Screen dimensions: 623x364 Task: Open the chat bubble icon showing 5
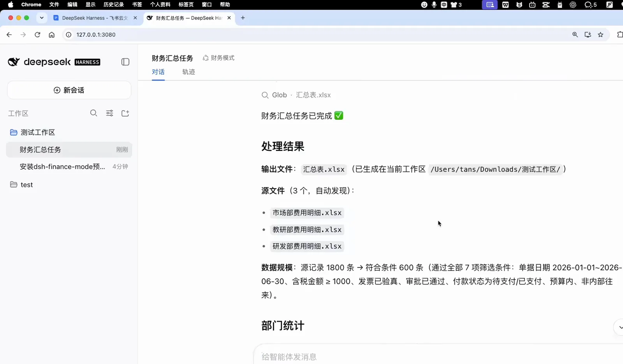(591, 5)
